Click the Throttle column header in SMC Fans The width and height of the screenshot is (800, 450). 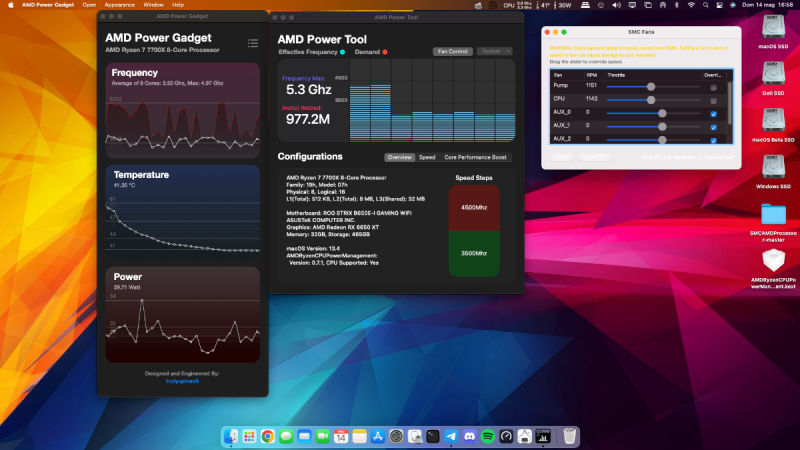[x=654, y=75]
